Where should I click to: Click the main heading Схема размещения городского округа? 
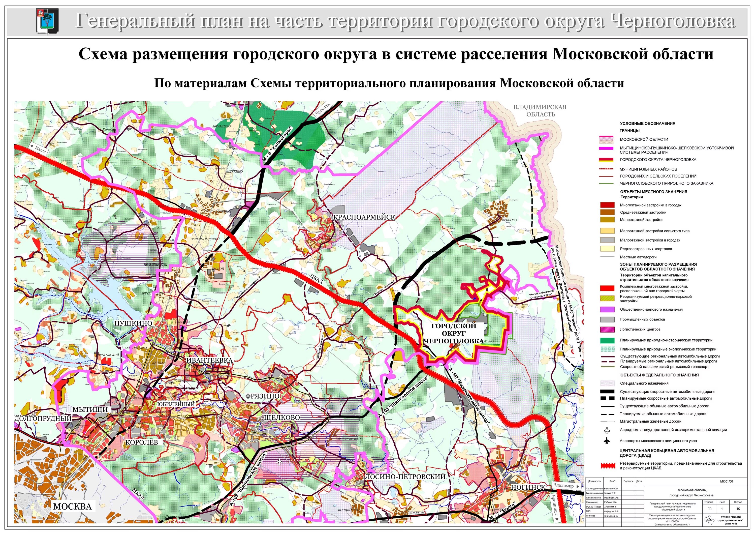tap(396, 54)
